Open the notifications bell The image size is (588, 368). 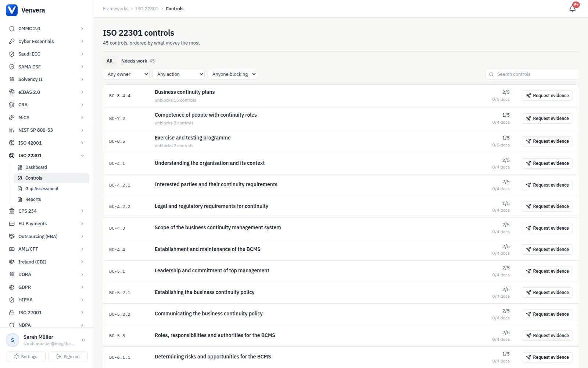coord(573,8)
